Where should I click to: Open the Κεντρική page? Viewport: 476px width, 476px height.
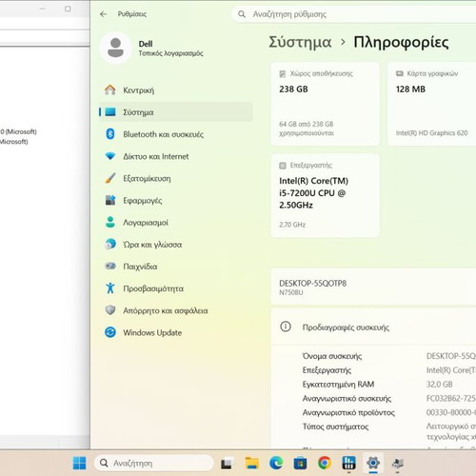coord(176,90)
